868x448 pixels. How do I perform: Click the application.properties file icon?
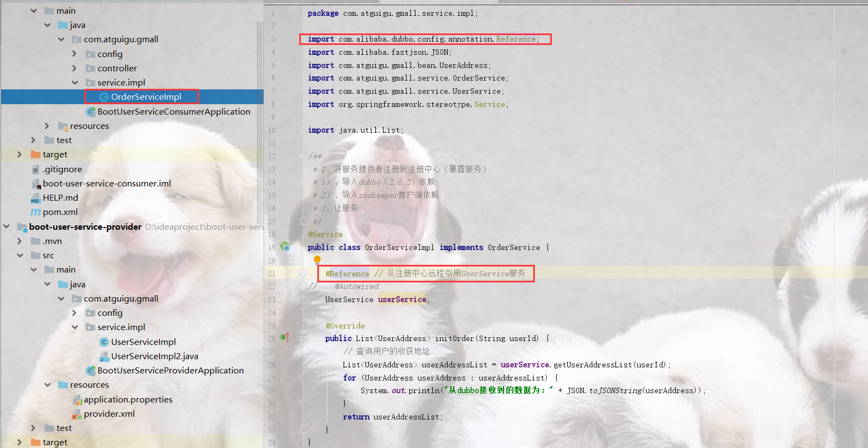77,400
